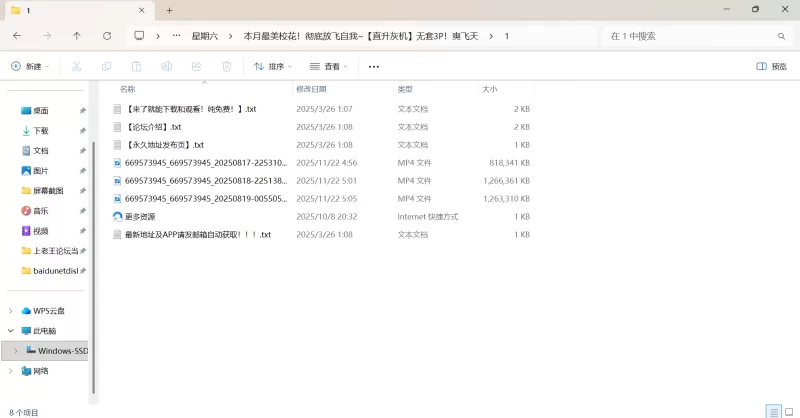Click the 新建 new item button
Viewport: 800px width, 418px height.
click(x=29, y=66)
